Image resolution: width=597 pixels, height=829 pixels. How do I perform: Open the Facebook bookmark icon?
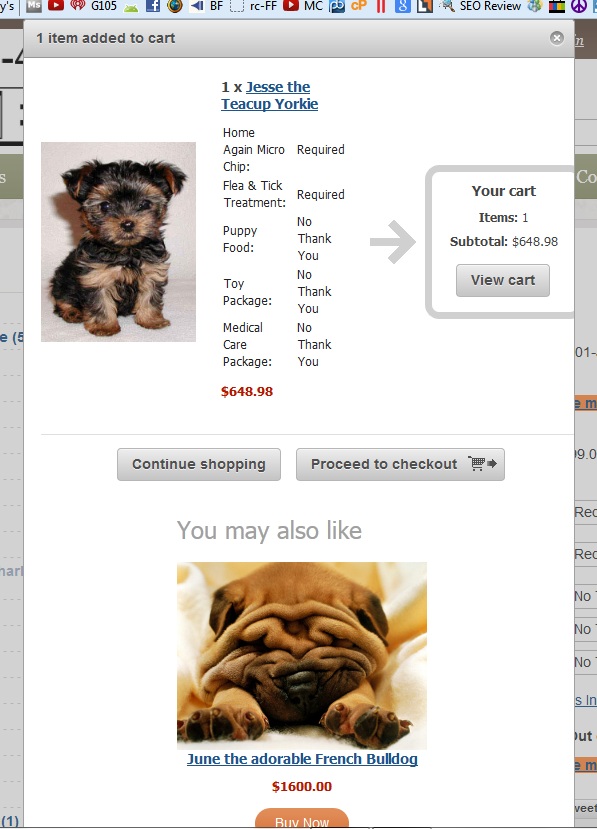(153, 6)
